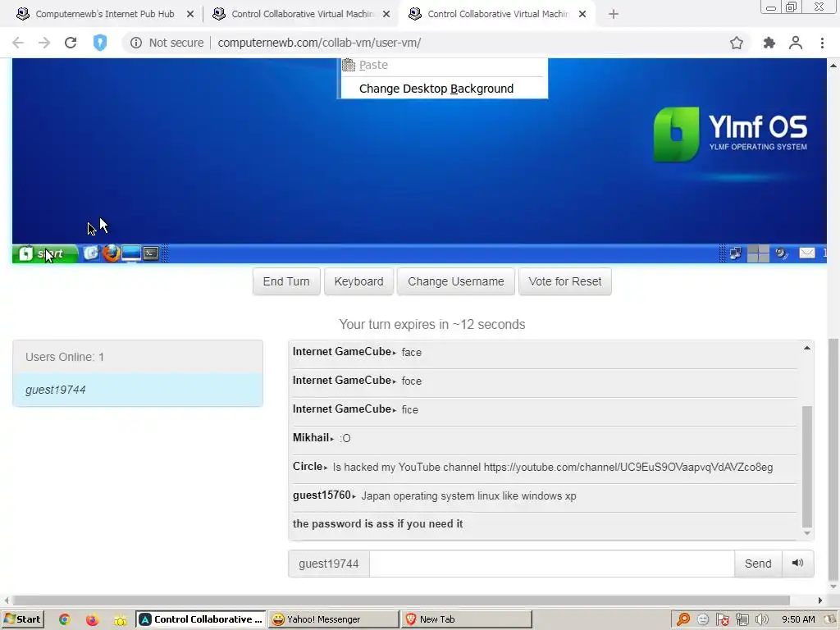Screen dimensions: 840x630
Task: Open the on-screen Keyboard button
Action: [358, 282]
